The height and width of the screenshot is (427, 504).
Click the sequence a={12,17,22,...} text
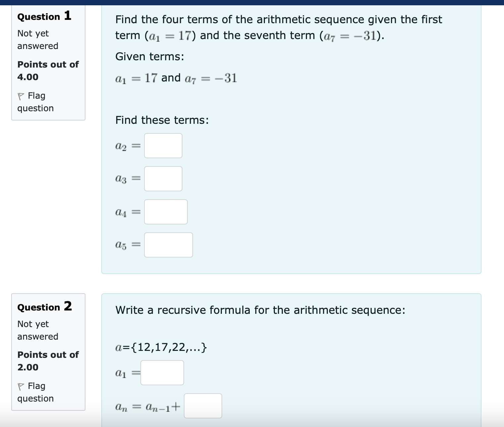pyautogui.click(x=161, y=347)
